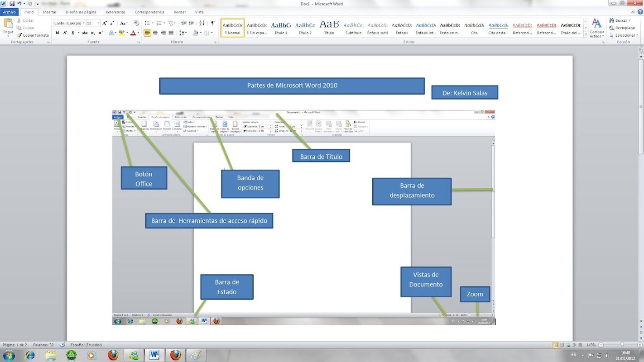Click the text effects glowing A icon
Viewport: 644px width, 362px height.
(111, 33)
